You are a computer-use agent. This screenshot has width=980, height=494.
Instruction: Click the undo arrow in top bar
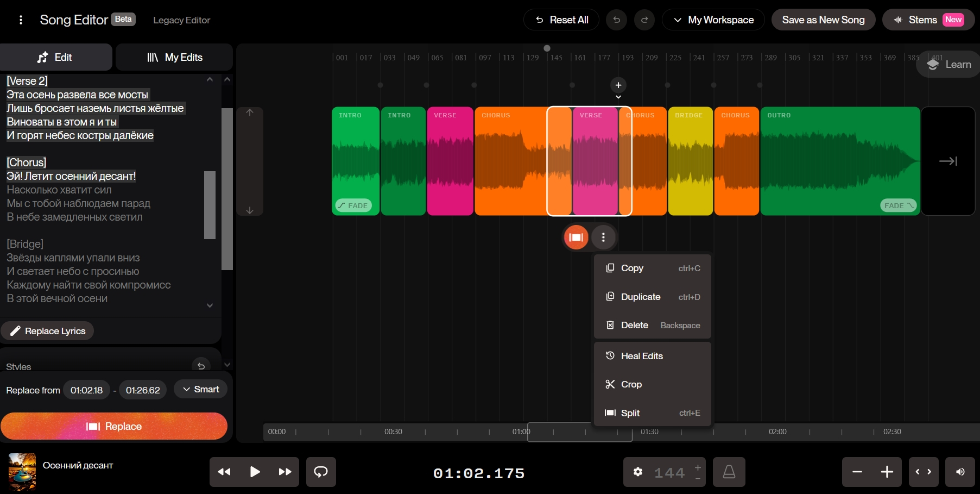pos(616,20)
